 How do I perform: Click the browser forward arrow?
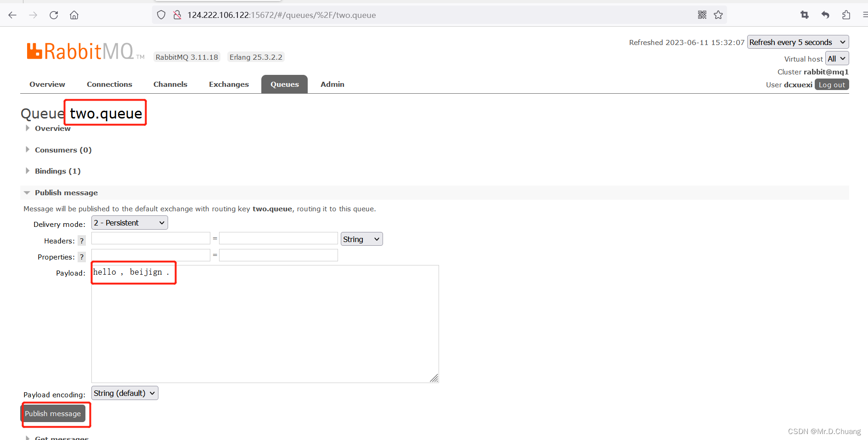(33, 15)
